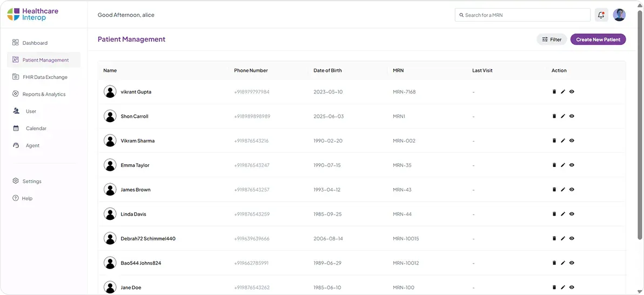Image resolution: width=644 pixels, height=295 pixels.
Task: Edit Debrah72 Schimmel440 using pencil icon
Action: point(562,238)
